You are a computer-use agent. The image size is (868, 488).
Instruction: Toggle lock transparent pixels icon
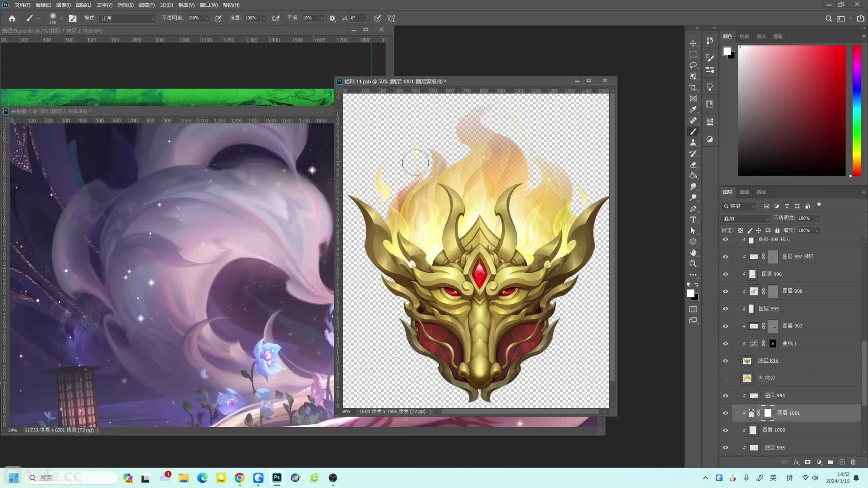(x=740, y=230)
